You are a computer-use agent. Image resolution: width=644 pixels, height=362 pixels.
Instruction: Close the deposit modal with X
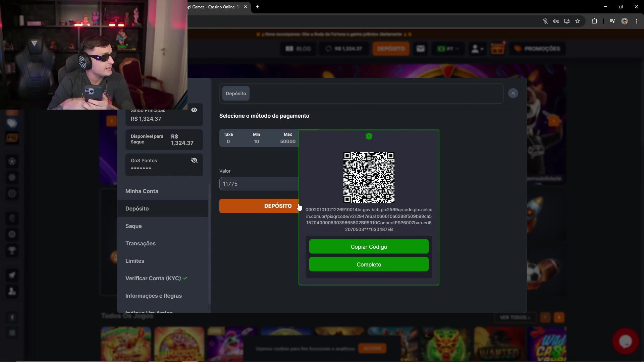click(x=513, y=93)
